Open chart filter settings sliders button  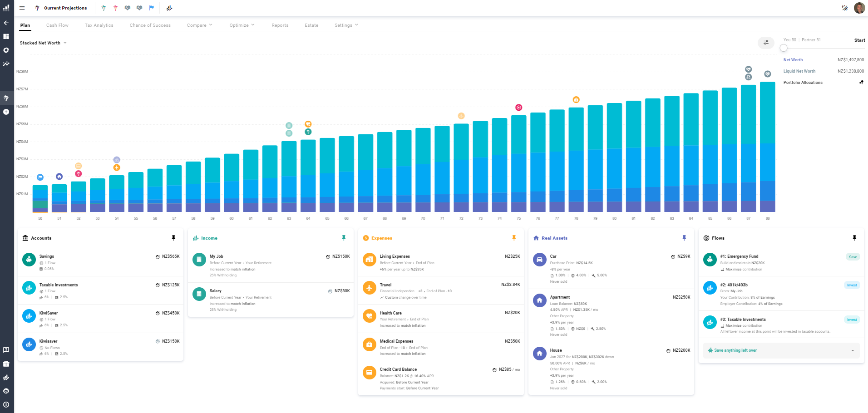[x=766, y=42]
